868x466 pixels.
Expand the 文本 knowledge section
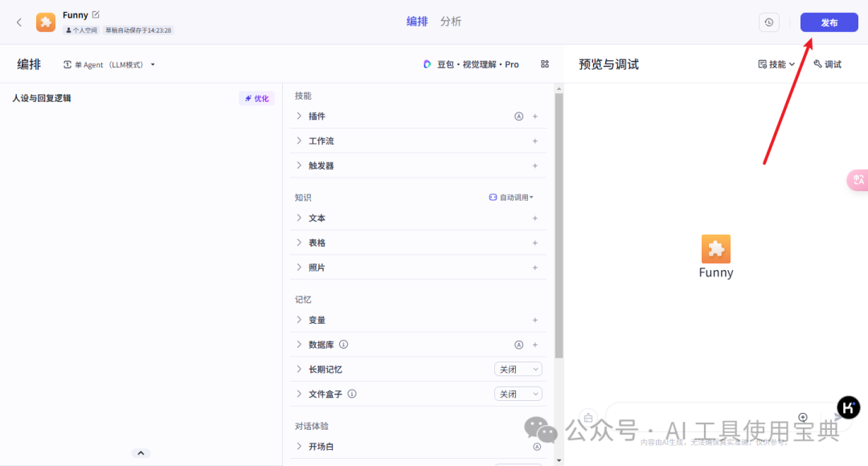coord(299,218)
